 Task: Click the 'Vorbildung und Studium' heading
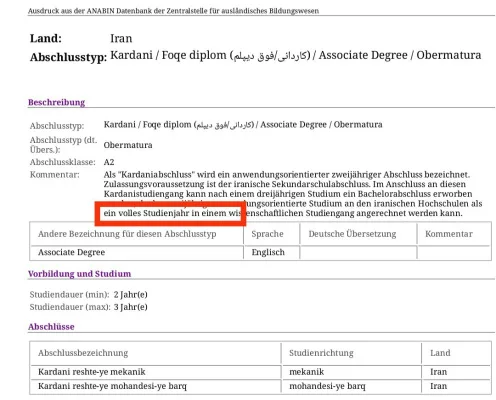[79, 274]
